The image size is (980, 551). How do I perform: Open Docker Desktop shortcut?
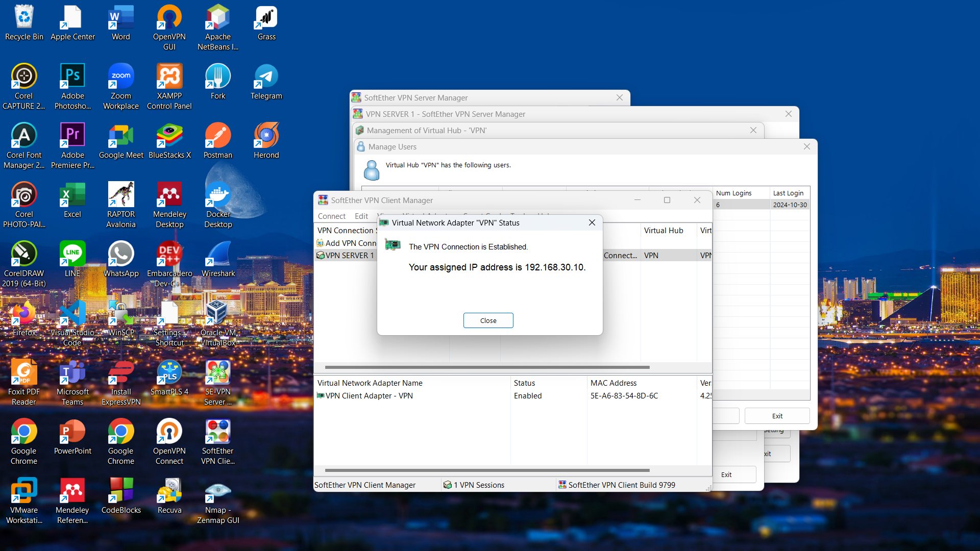(x=218, y=205)
